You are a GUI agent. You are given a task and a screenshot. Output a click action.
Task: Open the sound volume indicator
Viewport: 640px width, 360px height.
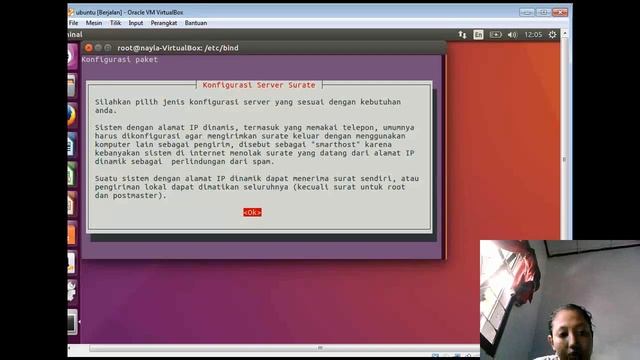512,35
